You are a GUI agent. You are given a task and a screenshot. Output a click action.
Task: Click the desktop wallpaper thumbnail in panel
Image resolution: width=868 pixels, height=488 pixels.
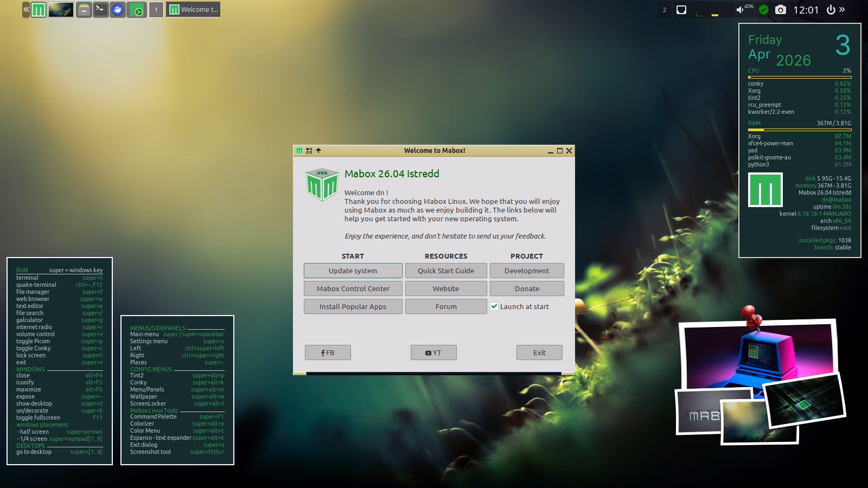[x=61, y=10]
